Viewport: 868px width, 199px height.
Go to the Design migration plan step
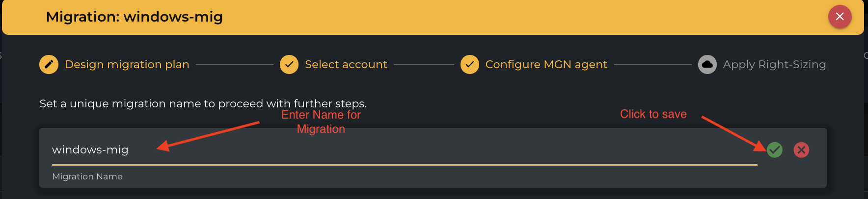[127, 64]
